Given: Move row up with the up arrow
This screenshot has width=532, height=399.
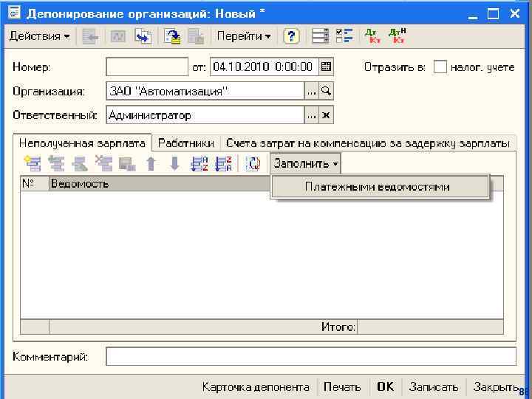Looking at the screenshot, I should point(151,163).
